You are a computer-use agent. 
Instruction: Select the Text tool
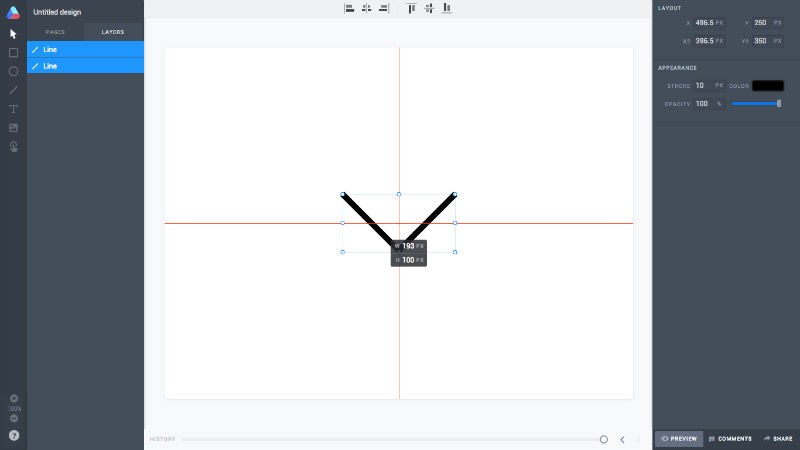13,108
